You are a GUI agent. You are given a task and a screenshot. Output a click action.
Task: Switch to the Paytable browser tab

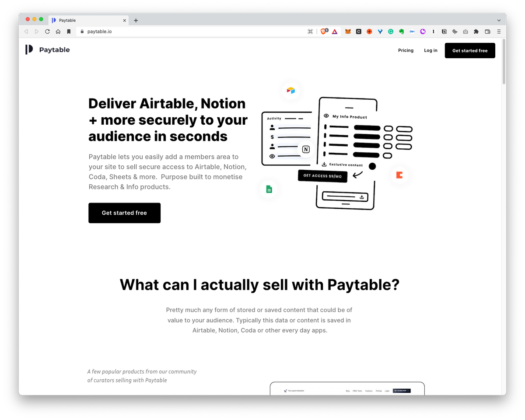pos(86,20)
